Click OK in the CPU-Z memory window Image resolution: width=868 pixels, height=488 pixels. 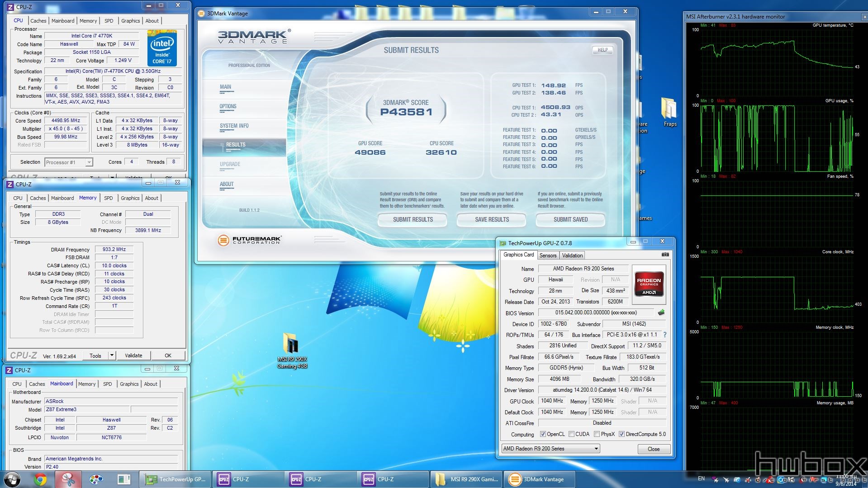point(168,355)
